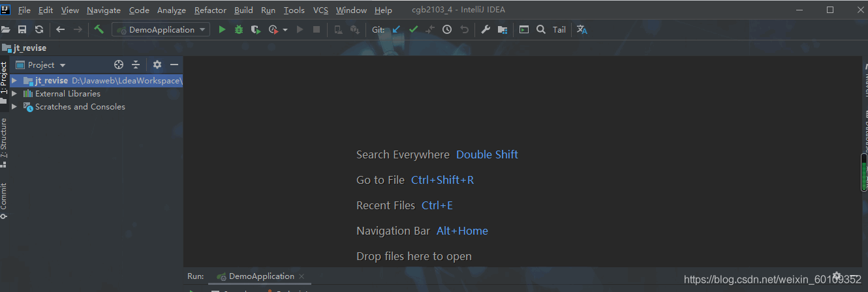Open the Project view selector dropdown
Screen dimensions: 868x292
[x=41, y=65]
